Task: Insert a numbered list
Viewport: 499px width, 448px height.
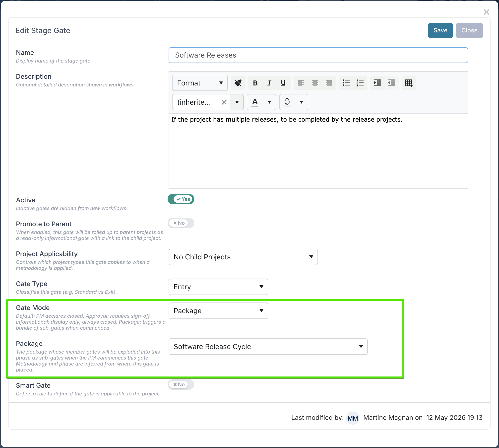Action: 360,83
